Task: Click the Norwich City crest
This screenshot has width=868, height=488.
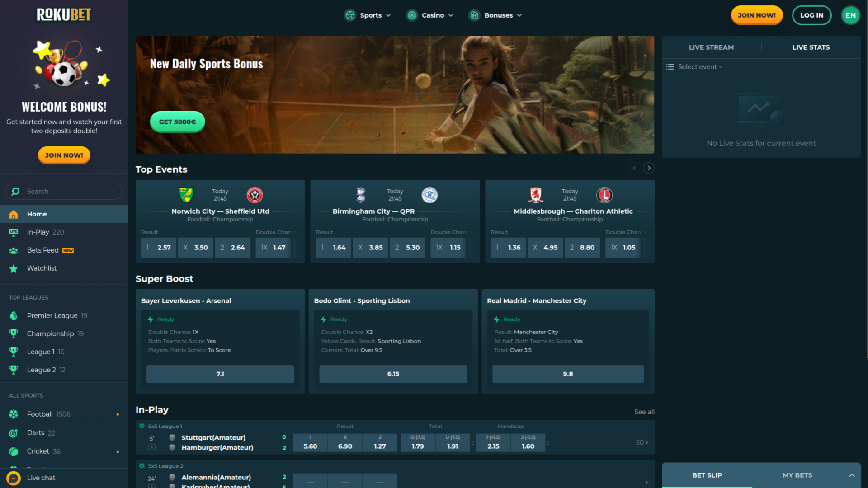Action: coord(186,195)
